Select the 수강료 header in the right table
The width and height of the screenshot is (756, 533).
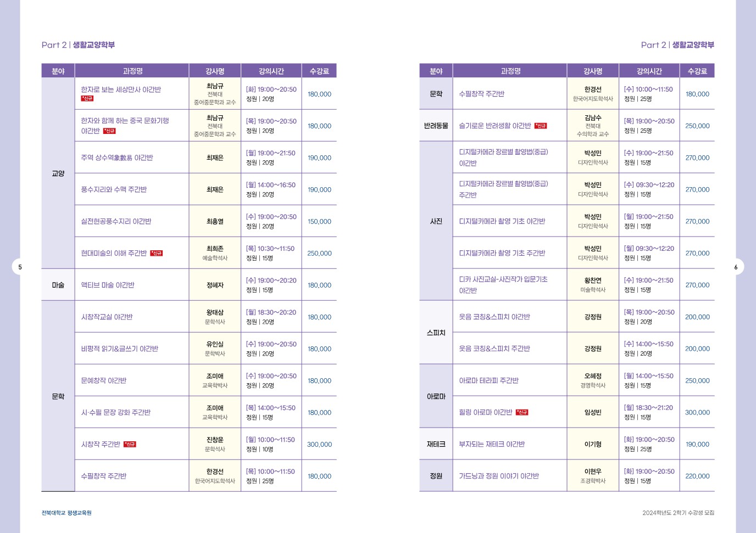(697, 71)
